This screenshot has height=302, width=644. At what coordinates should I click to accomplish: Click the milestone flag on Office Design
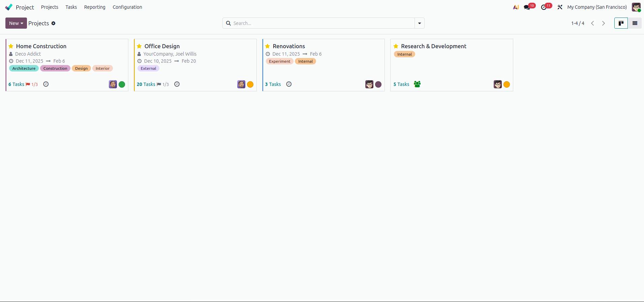click(x=159, y=84)
